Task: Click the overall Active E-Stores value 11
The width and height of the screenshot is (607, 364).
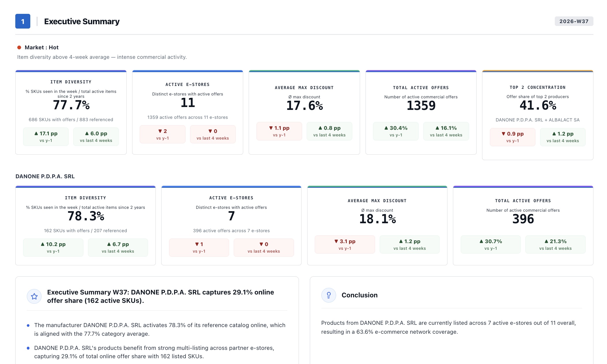Action: pos(188,103)
